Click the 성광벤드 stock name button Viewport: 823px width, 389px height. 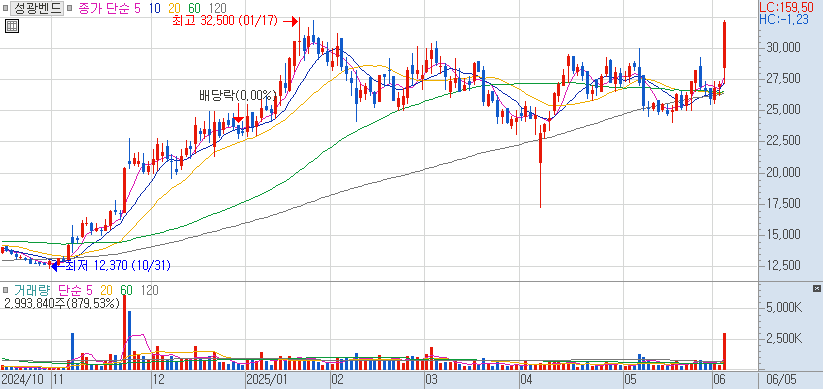pos(36,8)
